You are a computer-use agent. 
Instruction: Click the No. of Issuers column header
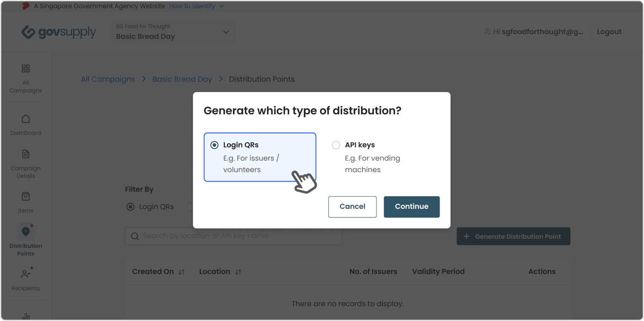(x=373, y=272)
